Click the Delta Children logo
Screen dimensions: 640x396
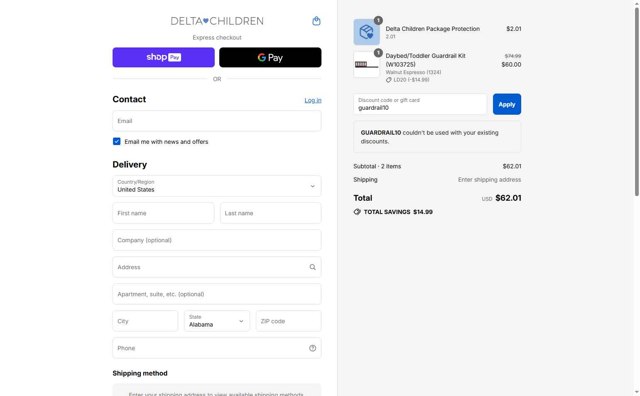pyautogui.click(x=217, y=21)
